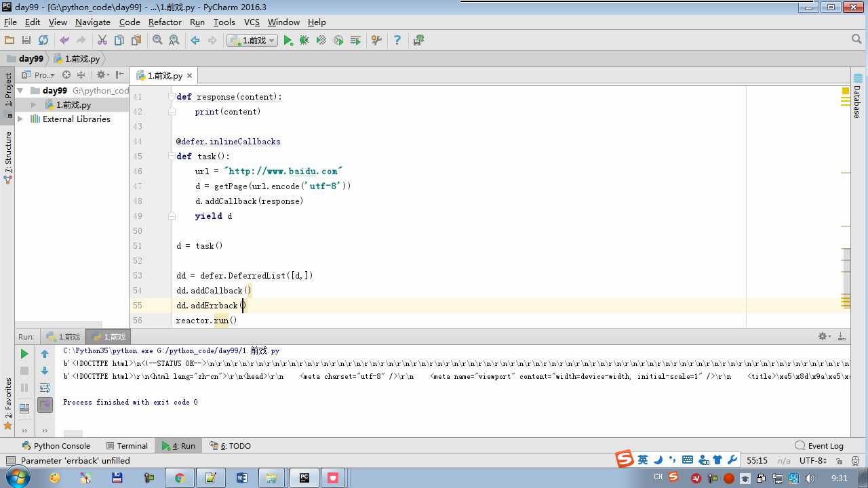Click the Run with Coverage icon
Viewport: 868px width, 488px height.
point(321,41)
